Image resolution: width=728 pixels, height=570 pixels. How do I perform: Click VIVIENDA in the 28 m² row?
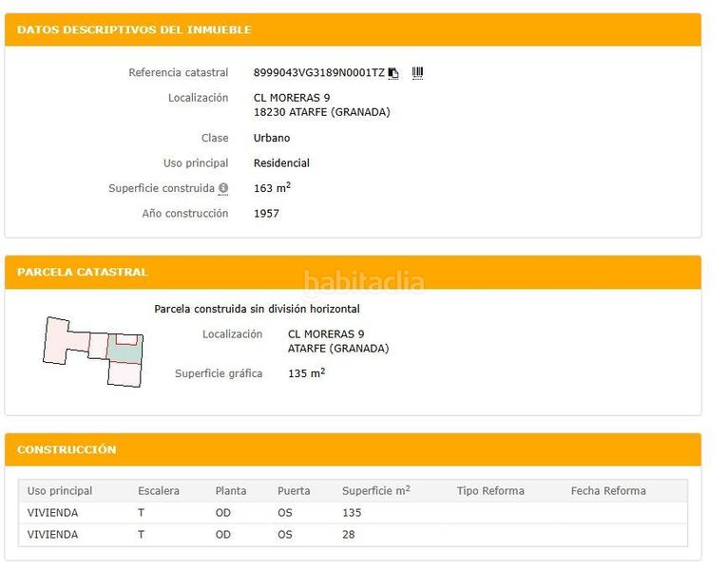point(52,535)
